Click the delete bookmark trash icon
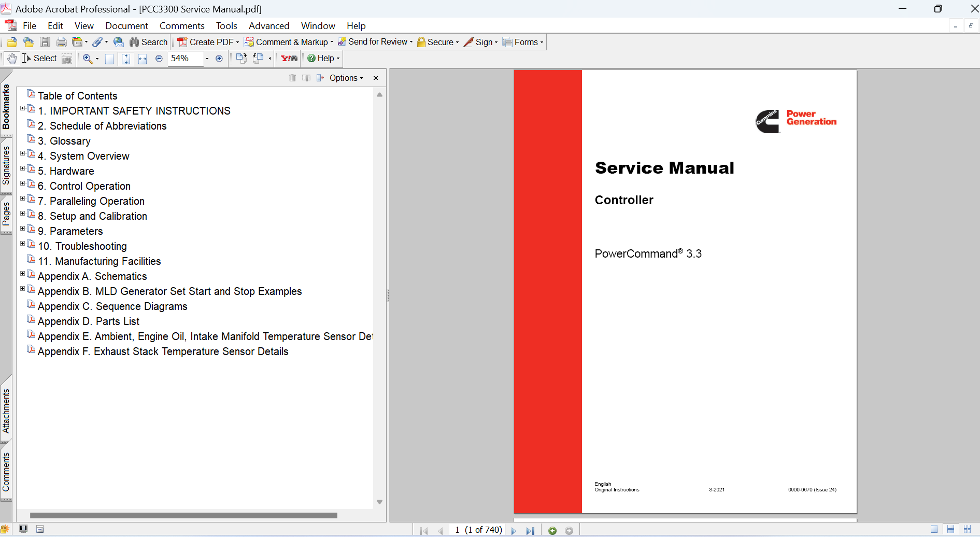 pyautogui.click(x=292, y=78)
